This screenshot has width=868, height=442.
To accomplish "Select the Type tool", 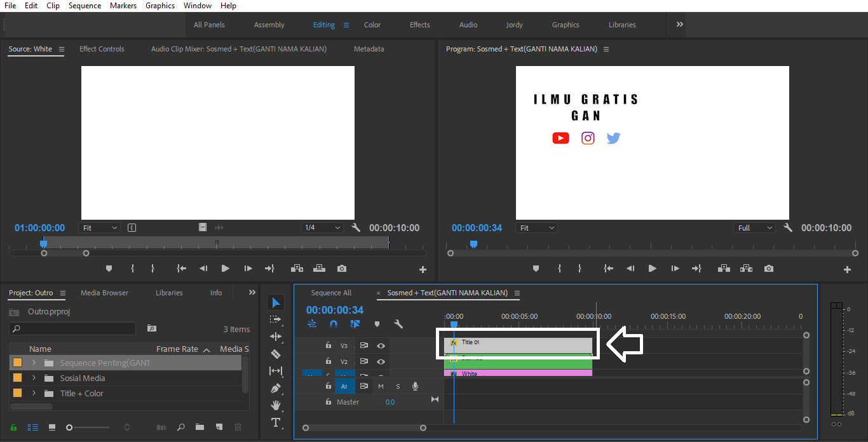I will 276,422.
